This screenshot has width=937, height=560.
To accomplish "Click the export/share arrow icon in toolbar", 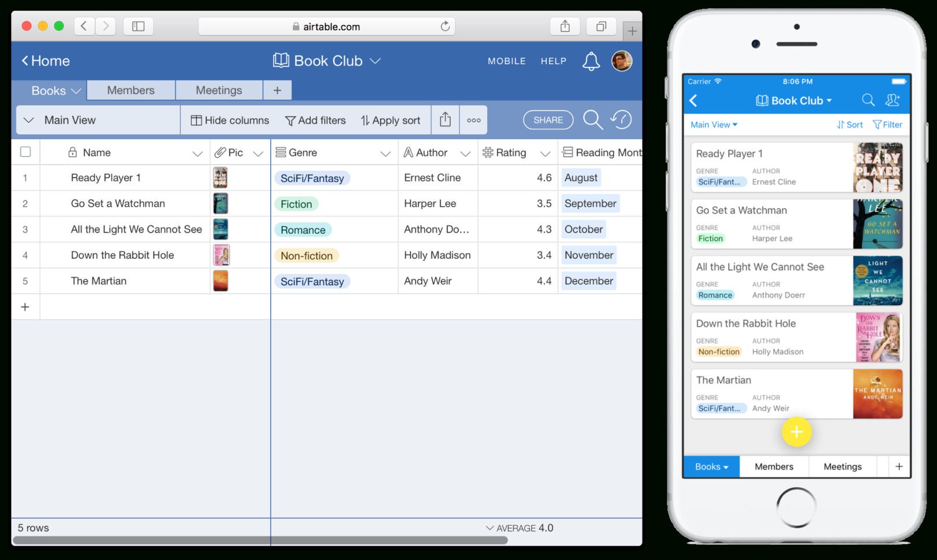I will tap(445, 120).
